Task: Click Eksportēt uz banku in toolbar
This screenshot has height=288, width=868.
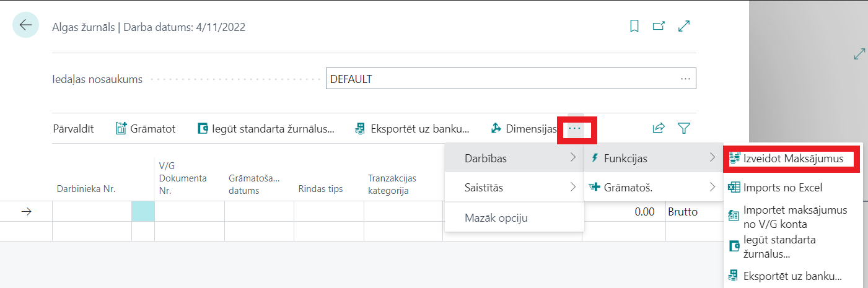Action: (412, 129)
